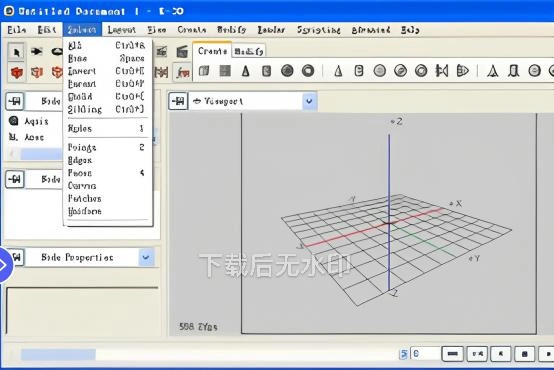Open the Viewport panel dropdown arrow
This screenshot has width=554, height=370.
click(309, 101)
